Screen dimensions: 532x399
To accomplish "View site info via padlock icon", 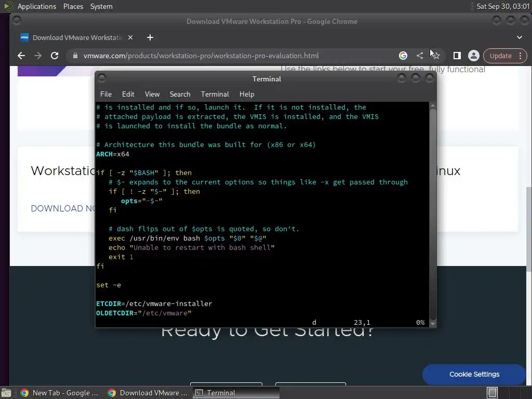I will pyautogui.click(x=75, y=56).
